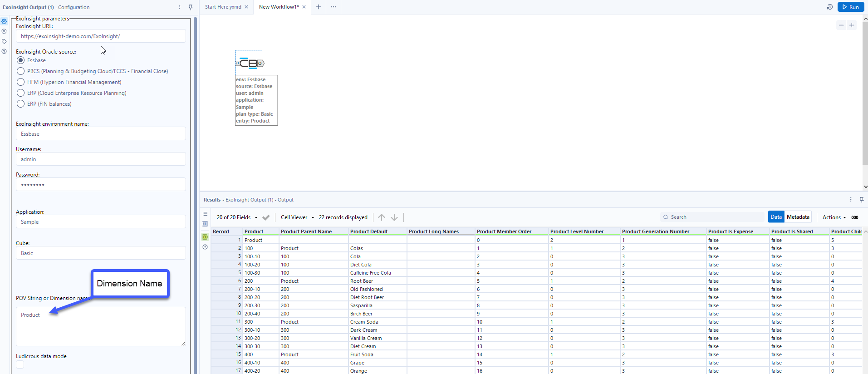The image size is (868, 374).
Task: Go to the previous record with the up arrow
Action: [382, 217]
